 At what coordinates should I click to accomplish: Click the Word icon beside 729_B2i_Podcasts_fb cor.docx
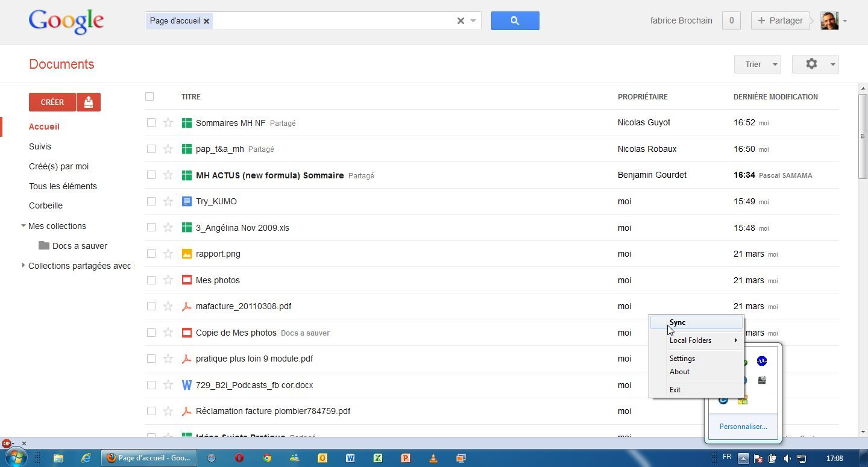click(187, 385)
